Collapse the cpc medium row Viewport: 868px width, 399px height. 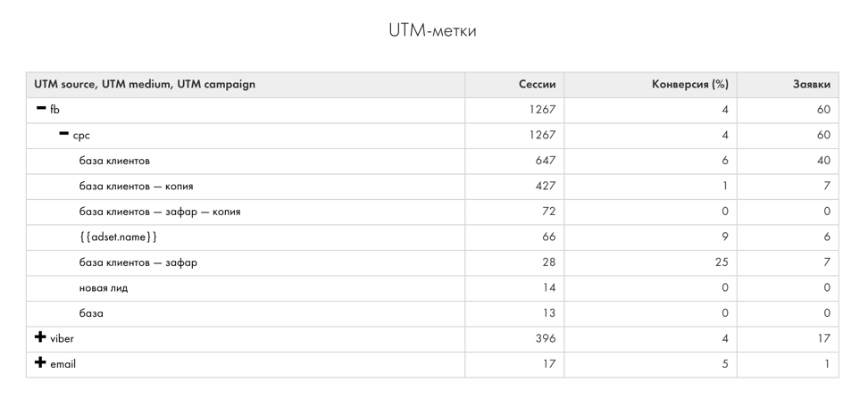pyautogui.click(x=63, y=135)
